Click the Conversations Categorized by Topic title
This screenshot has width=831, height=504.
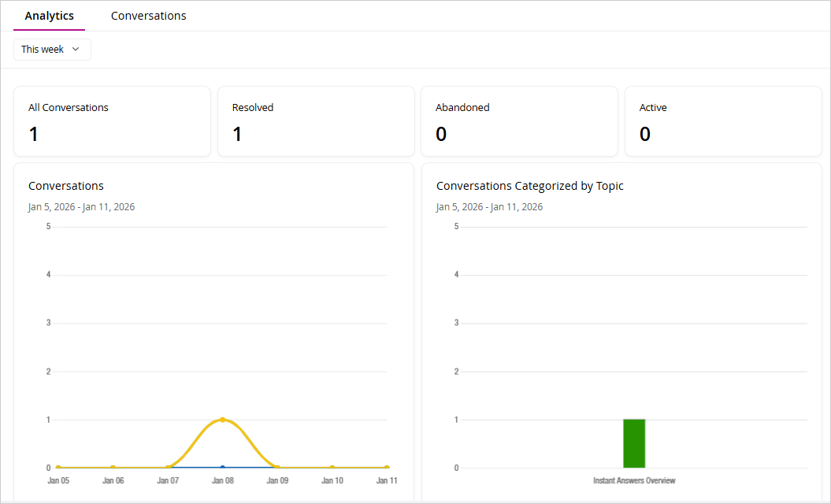pos(530,186)
